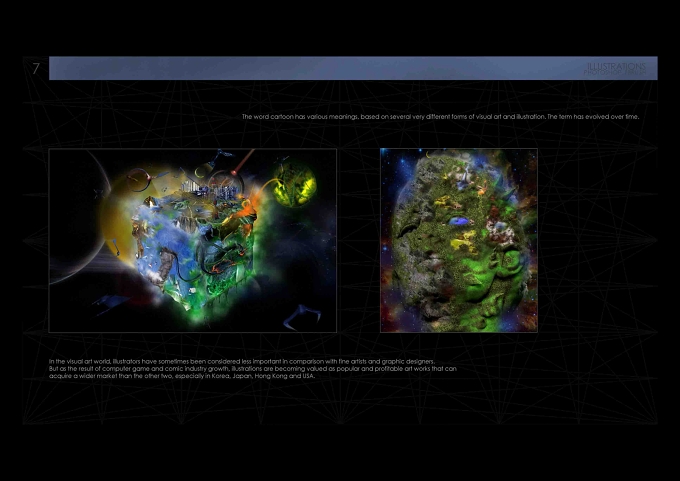Screen dimensions: 680x481
Task: Click the blue header banner bar
Action: (x=353, y=68)
